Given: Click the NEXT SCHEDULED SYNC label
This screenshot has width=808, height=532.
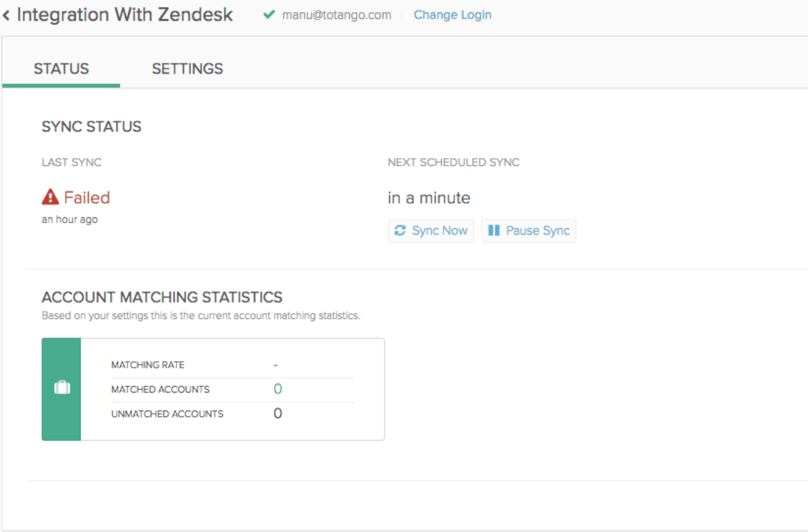Looking at the screenshot, I should tap(453, 162).
